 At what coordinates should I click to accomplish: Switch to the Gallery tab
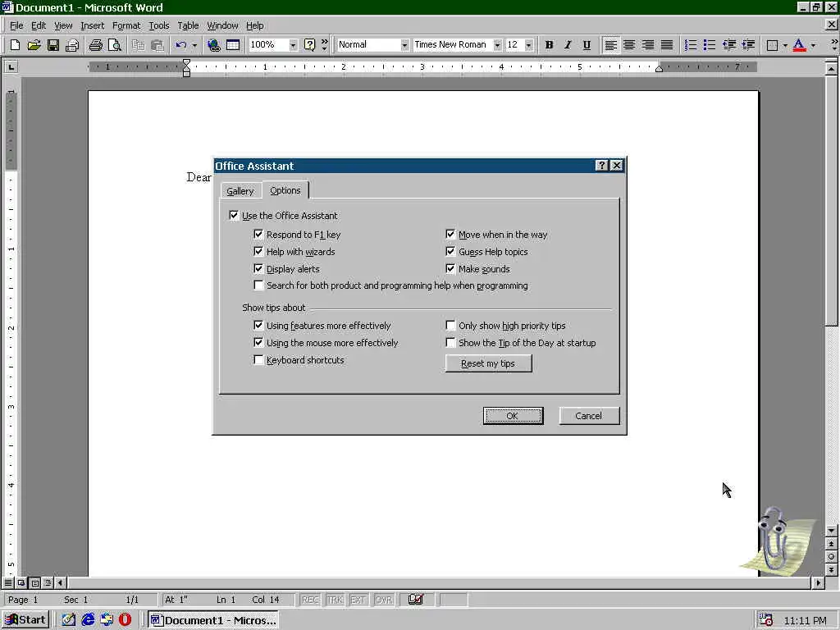[240, 190]
